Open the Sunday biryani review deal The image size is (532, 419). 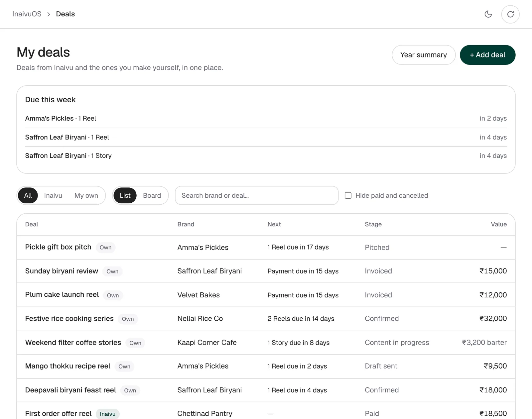click(62, 271)
